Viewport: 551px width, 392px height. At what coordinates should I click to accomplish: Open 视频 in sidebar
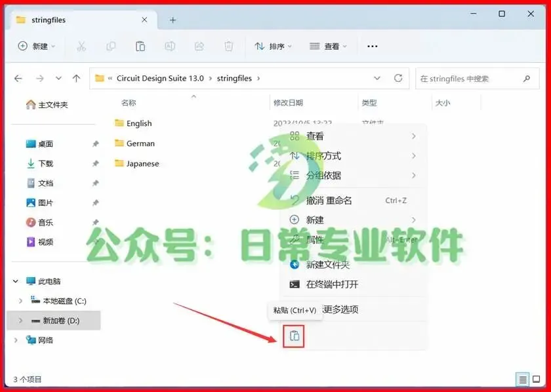point(40,242)
